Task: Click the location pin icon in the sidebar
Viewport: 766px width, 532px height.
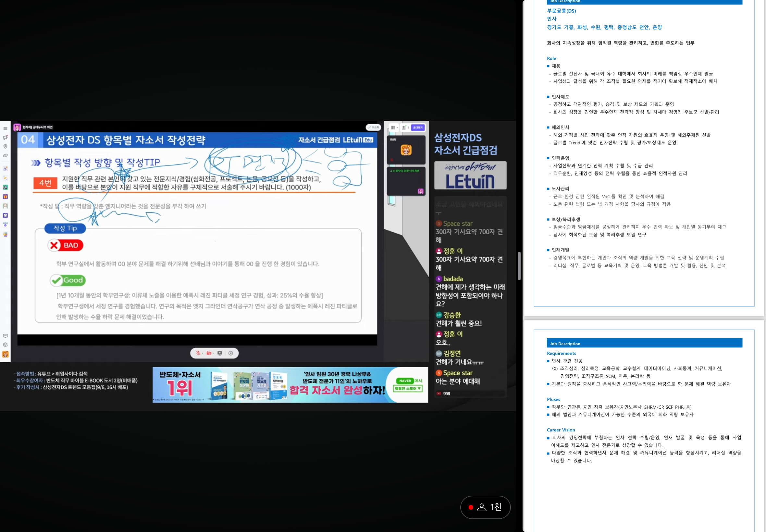Action: [x=5, y=146]
